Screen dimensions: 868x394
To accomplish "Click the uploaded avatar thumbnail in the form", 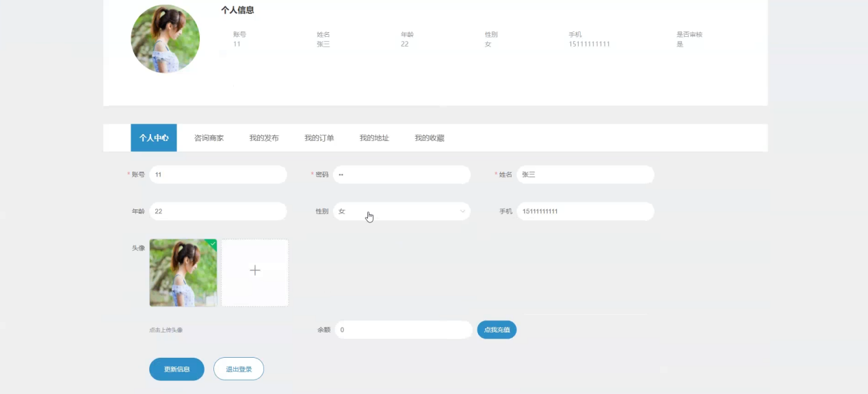I will coord(183,272).
